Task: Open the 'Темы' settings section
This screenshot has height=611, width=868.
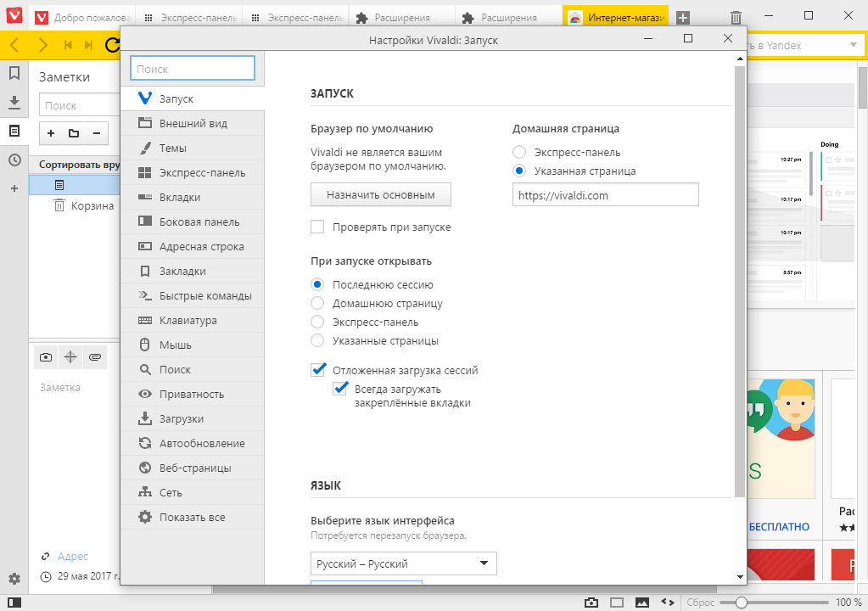Action: (173, 149)
